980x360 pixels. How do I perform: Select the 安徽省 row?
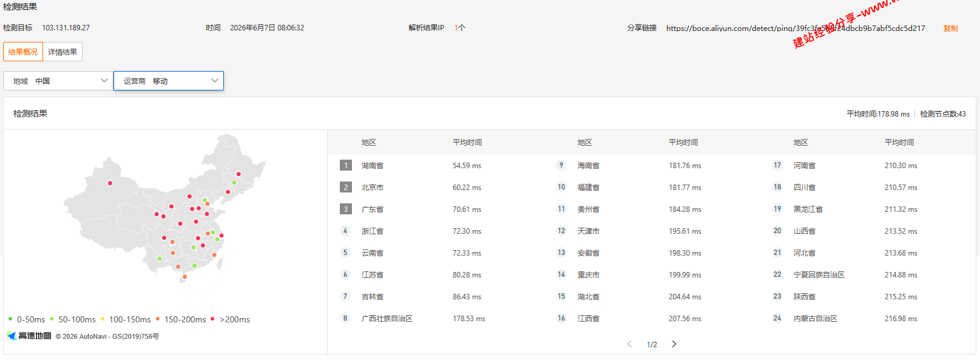652,253
